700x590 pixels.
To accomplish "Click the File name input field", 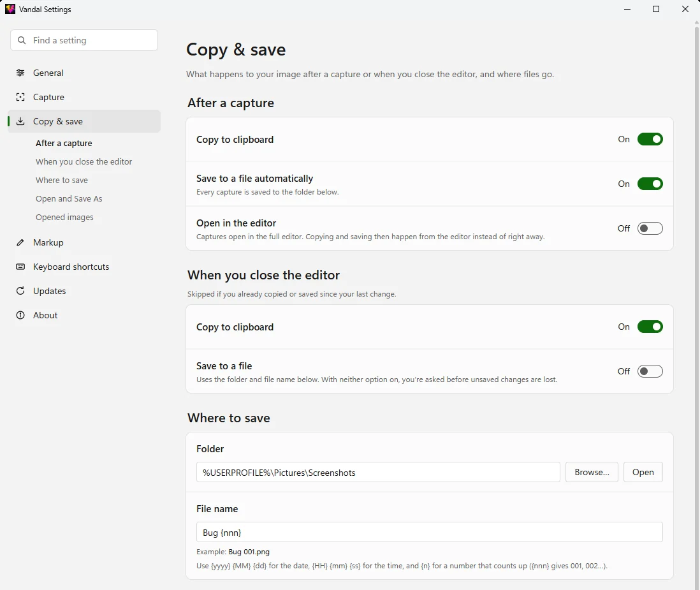I will point(430,533).
